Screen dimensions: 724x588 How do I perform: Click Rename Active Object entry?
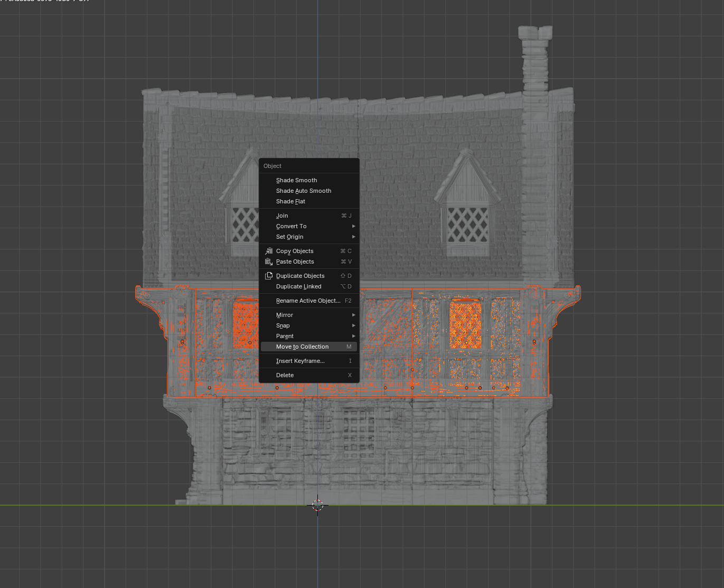pos(308,301)
